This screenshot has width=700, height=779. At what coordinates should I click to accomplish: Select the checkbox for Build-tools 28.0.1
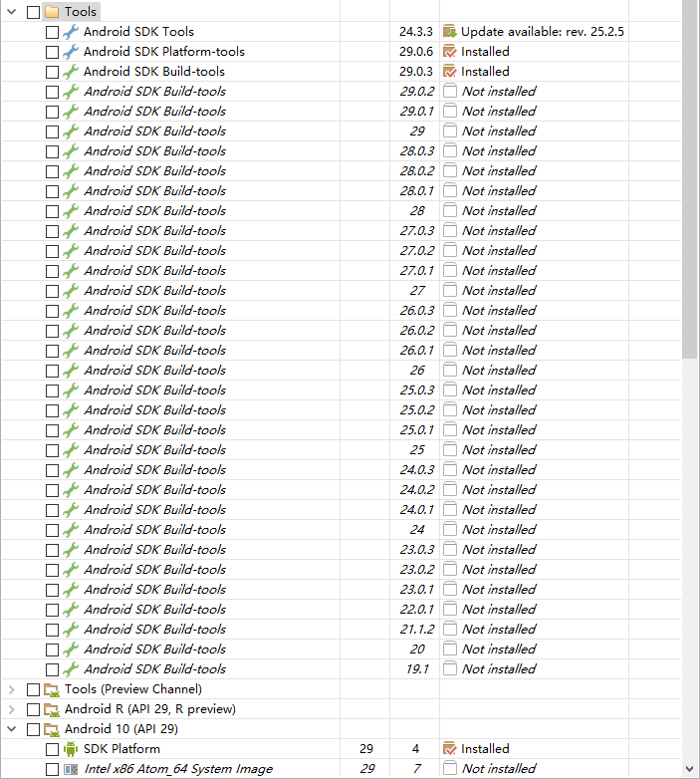(52, 192)
